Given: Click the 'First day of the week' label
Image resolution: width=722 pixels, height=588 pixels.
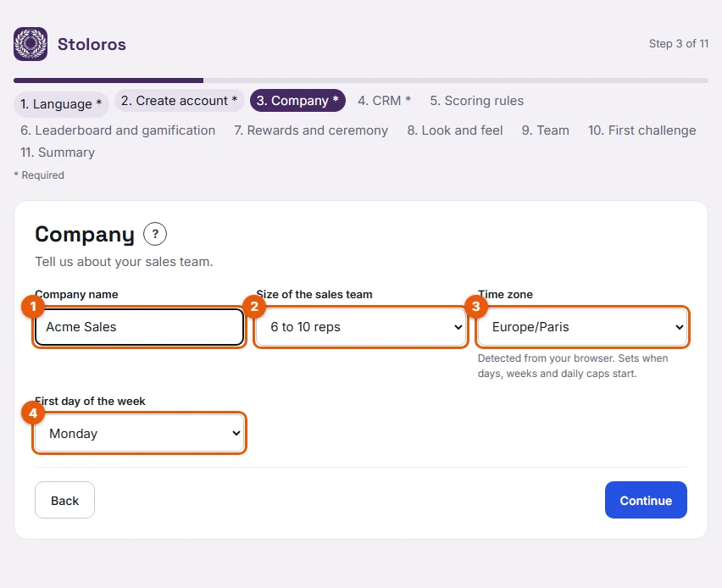Looking at the screenshot, I should click(90, 401).
